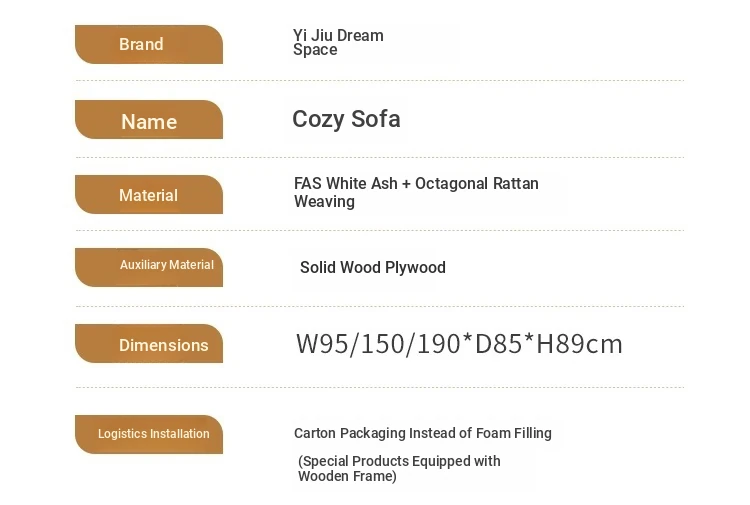Click the dotted divider above Dimensions row
Image resolution: width=750 pixels, height=505 pixels.
pyautogui.click(x=380, y=307)
